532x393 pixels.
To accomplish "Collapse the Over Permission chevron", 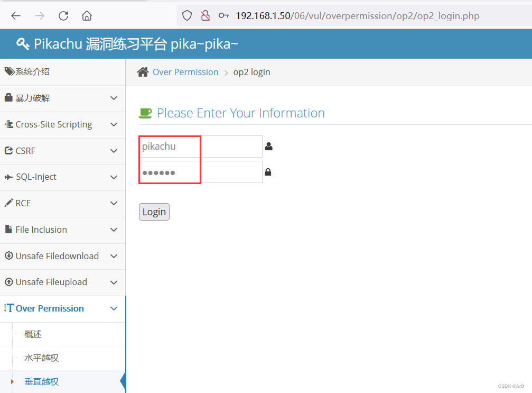I will (x=114, y=308).
